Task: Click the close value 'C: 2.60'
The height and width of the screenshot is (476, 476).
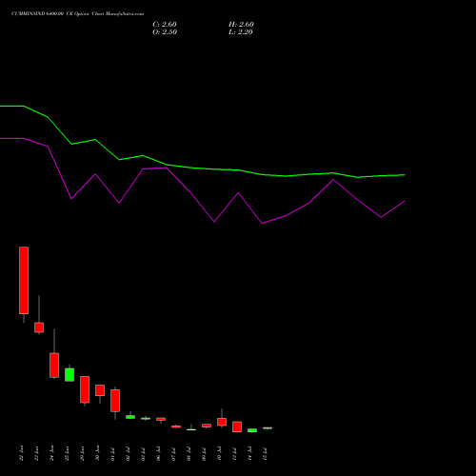Action: click(x=165, y=25)
